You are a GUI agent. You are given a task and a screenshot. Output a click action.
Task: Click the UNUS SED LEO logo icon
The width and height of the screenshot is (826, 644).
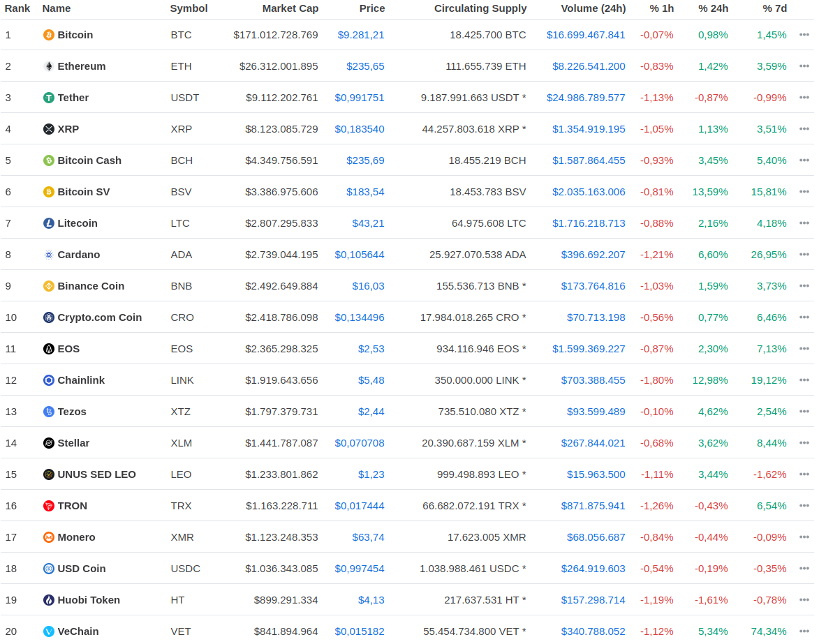coord(48,474)
